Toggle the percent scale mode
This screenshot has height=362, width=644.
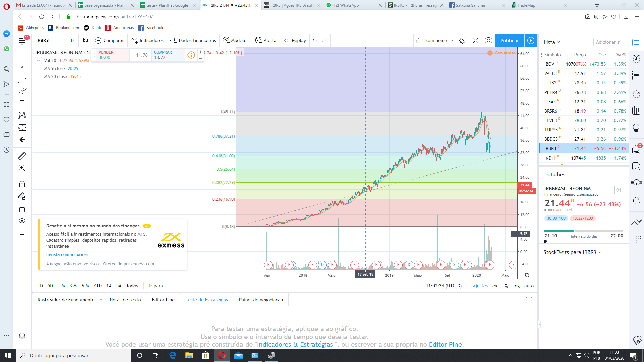(506, 286)
